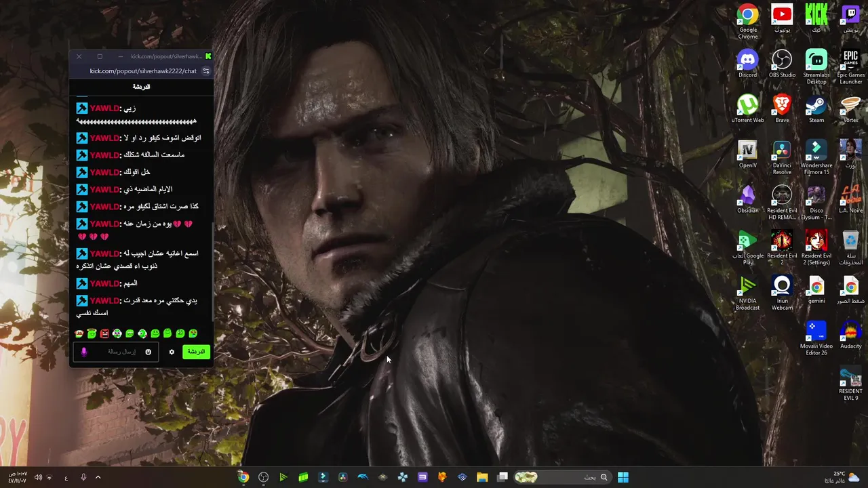
Task: Open the Twitch desktop shortcut
Action: tap(850, 19)
